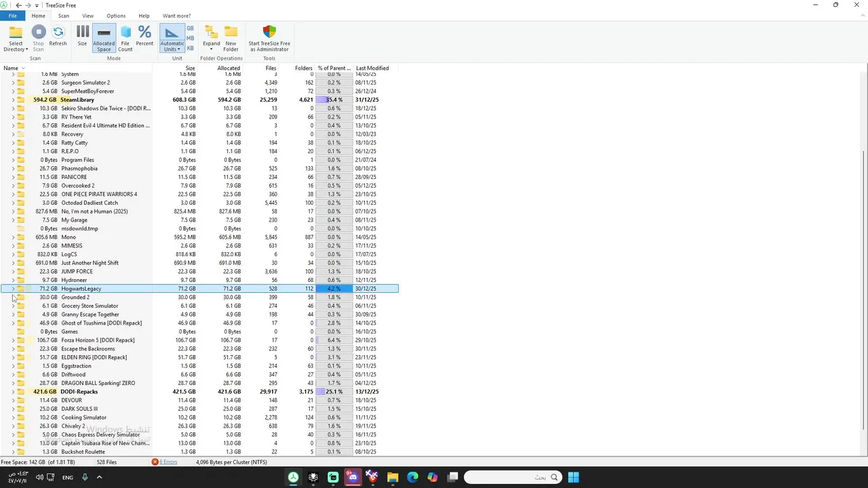Click the DODI-Repacks folder icon

pos(21,392)
